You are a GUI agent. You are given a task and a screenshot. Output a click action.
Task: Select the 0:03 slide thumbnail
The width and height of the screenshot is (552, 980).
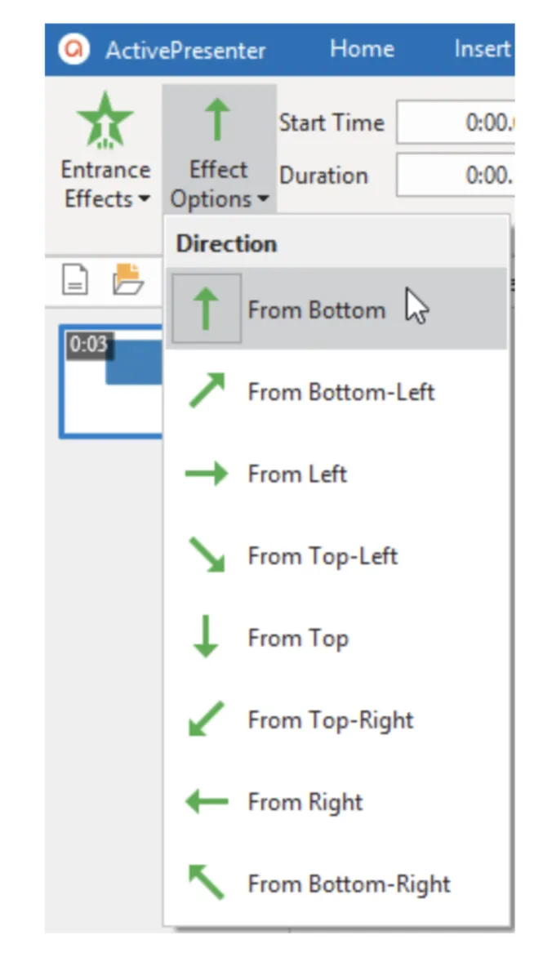111,381
